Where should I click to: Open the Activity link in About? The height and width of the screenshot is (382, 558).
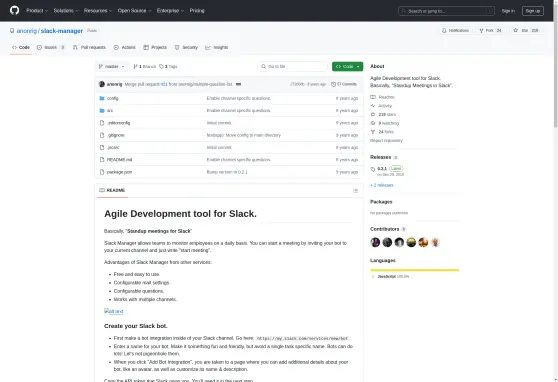381,106
